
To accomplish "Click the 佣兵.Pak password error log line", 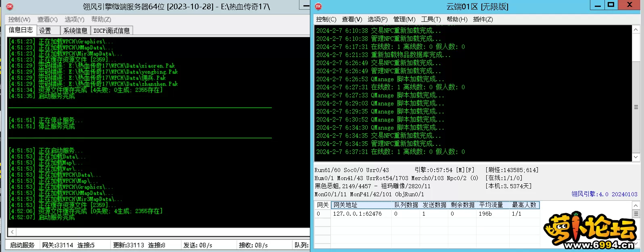I will [x=87, y=78].
